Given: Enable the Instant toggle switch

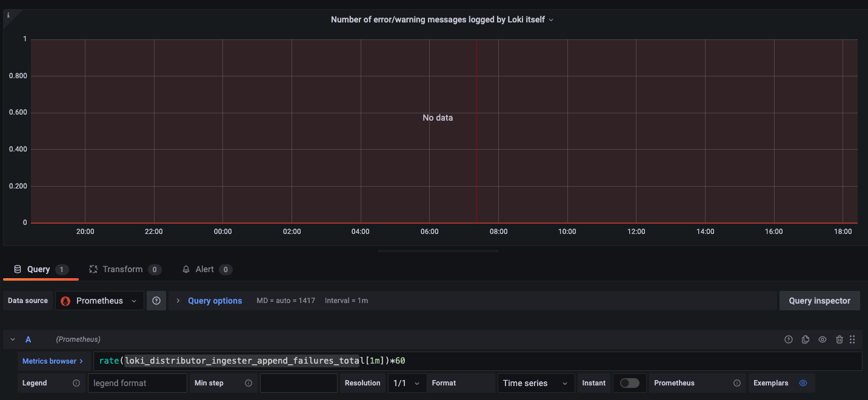Looking at the screenshot, I should point(629,383).
